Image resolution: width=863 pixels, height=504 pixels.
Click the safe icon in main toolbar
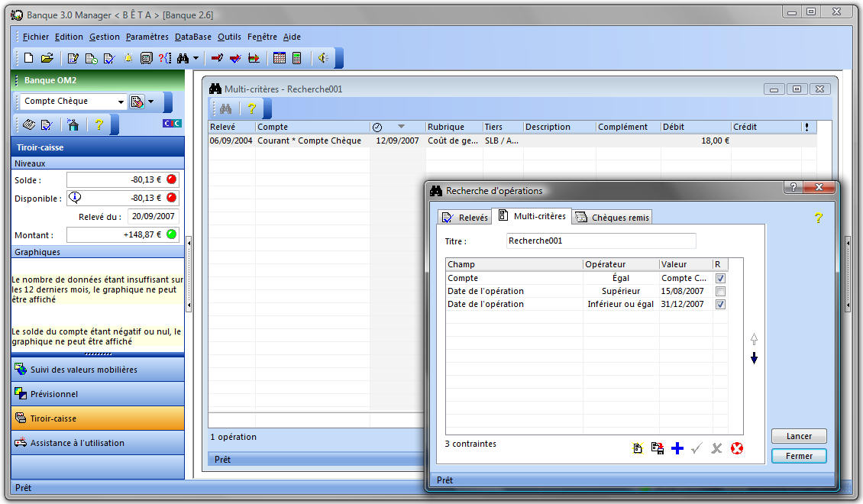(146, 58)
